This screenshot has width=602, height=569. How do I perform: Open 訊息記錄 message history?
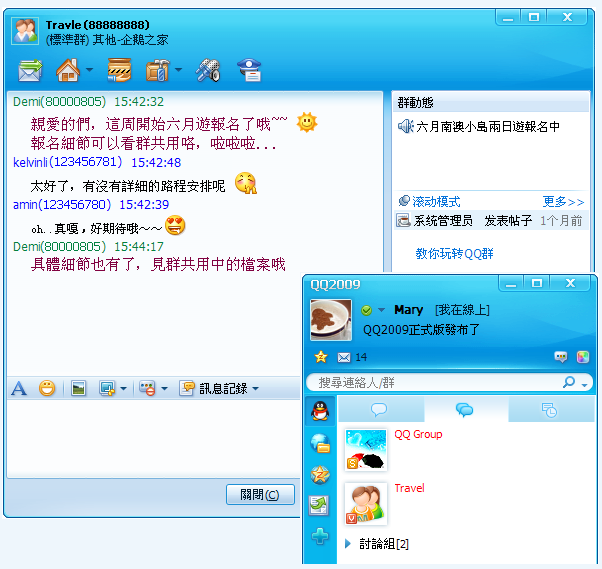[x=214, y=389]
